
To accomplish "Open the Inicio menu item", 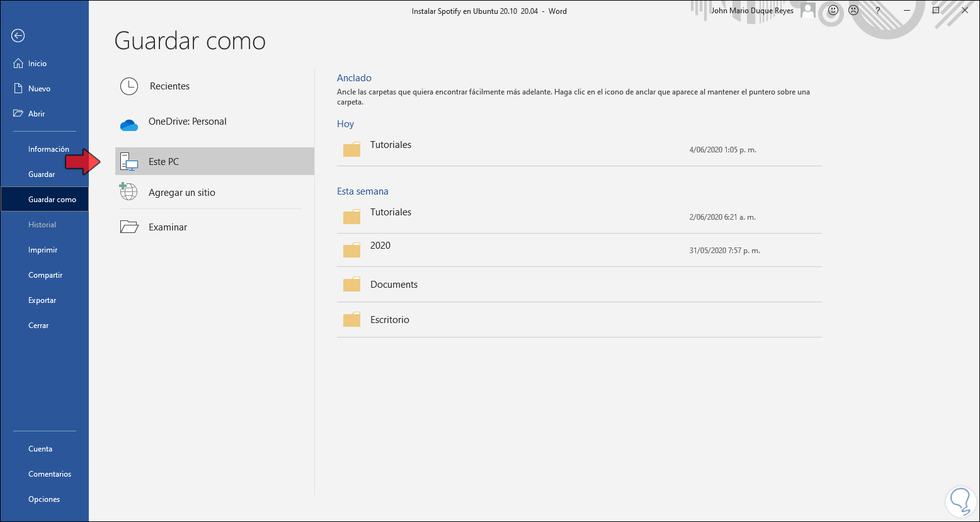I will click(37, 64).
